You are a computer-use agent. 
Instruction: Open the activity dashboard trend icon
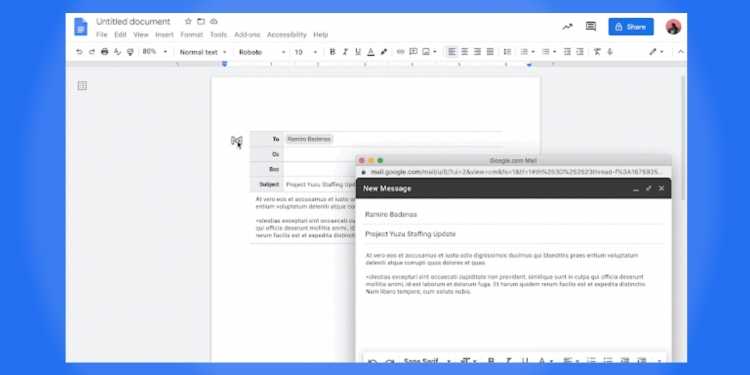(567, 27)
